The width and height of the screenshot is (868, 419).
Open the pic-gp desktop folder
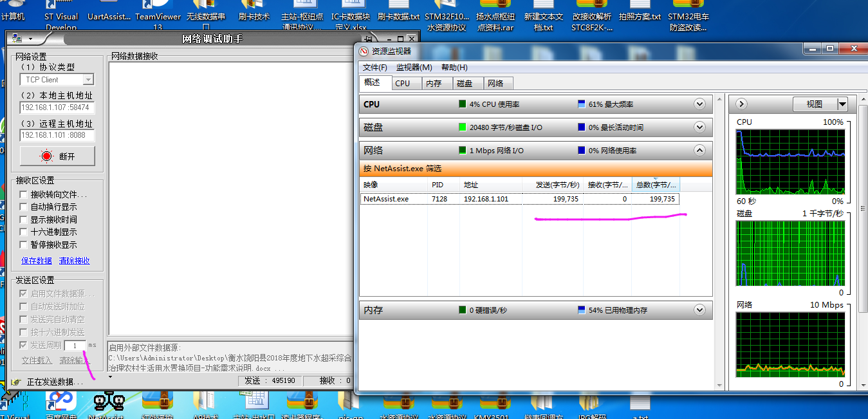click(351, 405)
